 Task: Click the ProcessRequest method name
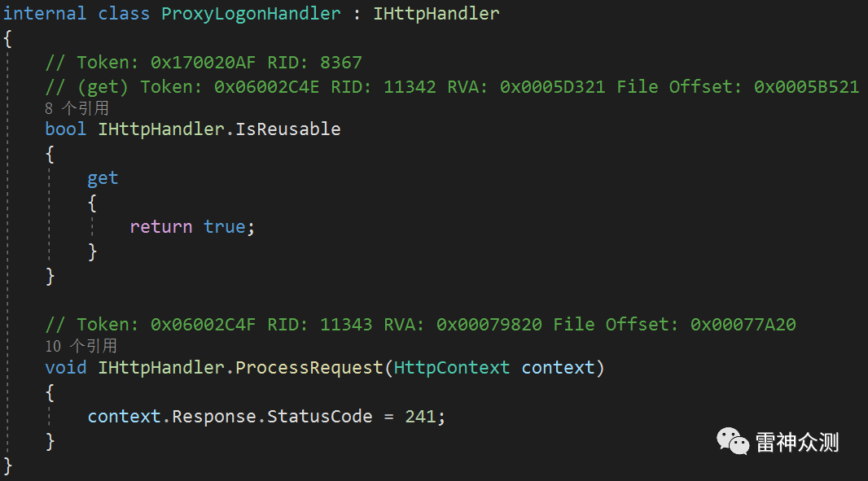[x=309, y=368]
